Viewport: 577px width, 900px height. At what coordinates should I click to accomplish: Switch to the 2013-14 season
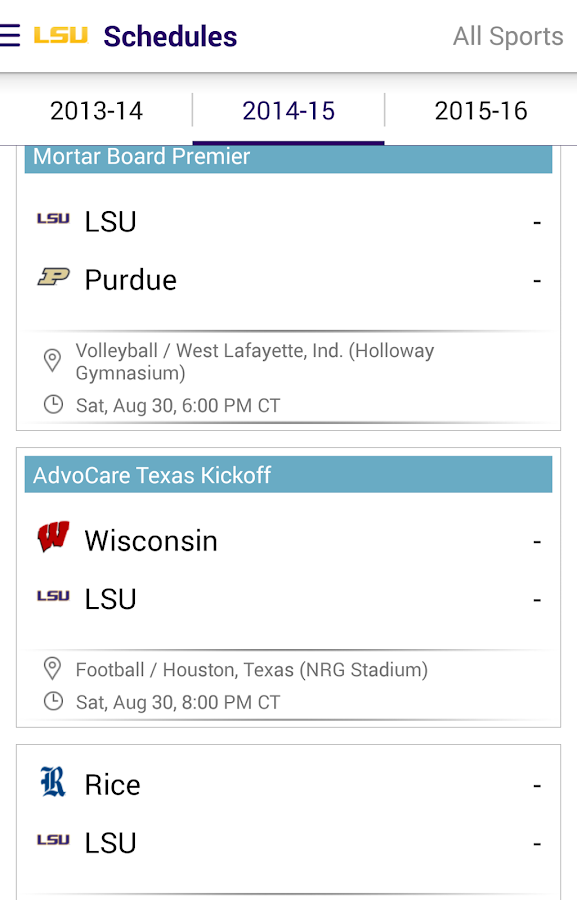point(97,112)
